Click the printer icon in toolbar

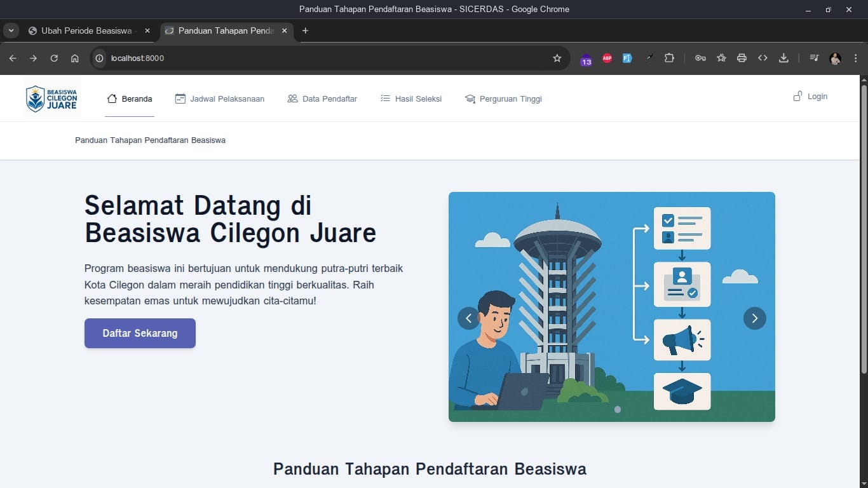(x=742, y=58)
